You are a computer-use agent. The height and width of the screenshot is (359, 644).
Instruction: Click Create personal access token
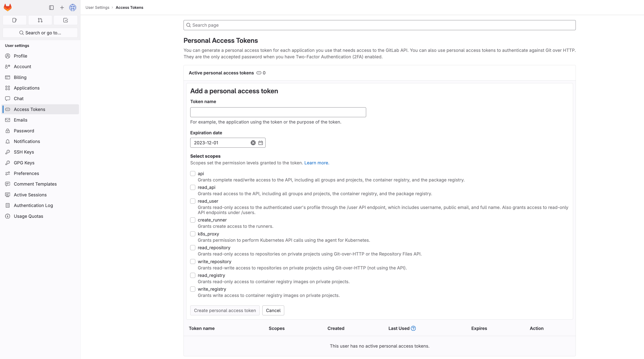pyautogui.click(x=225, y=310)
